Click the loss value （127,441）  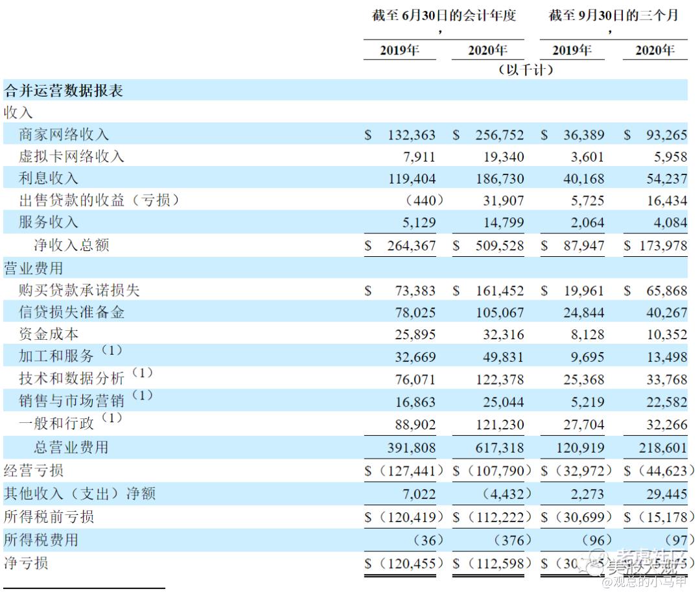click(411, 471)
